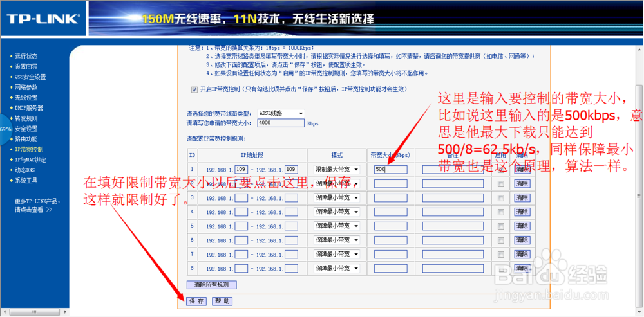Click the 保存 save button
The image size is (644, 317).
coord(196,302)
